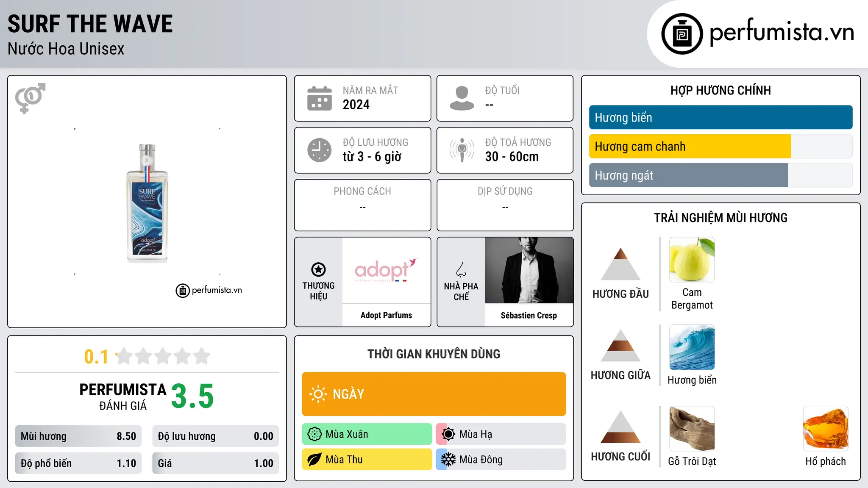Select the Hổ phách amber image
The width and height of the screenshot is (868, 488).
click(826, 429)
